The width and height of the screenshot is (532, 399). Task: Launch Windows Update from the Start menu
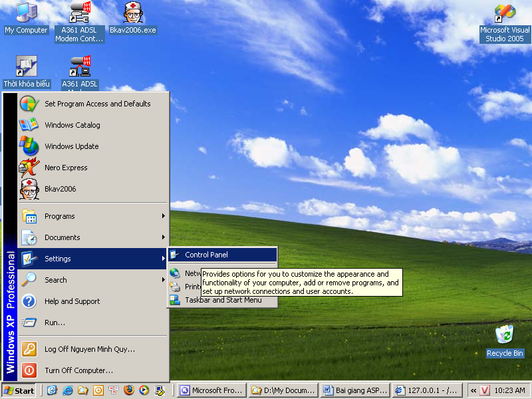[93, 146]
